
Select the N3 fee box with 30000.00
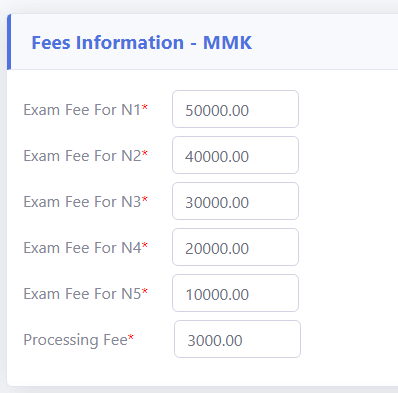point(235,201)
